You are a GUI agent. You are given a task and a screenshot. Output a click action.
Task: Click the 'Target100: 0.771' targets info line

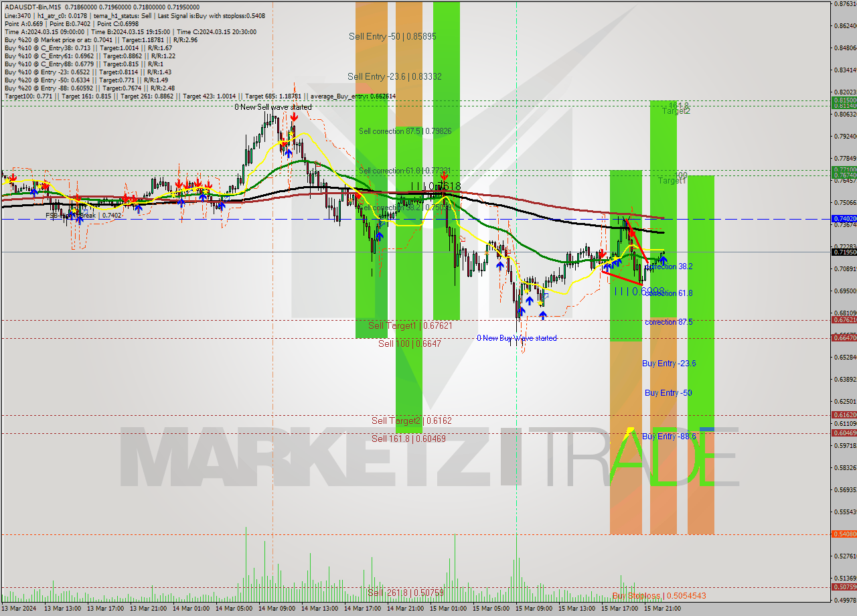coord(200,96)
